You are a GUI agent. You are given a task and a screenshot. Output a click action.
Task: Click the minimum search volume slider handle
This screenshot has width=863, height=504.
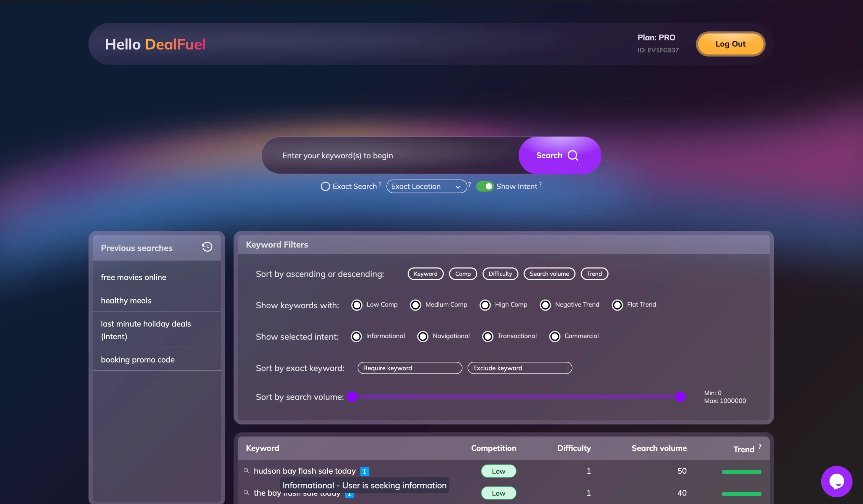tap(352, 397)
